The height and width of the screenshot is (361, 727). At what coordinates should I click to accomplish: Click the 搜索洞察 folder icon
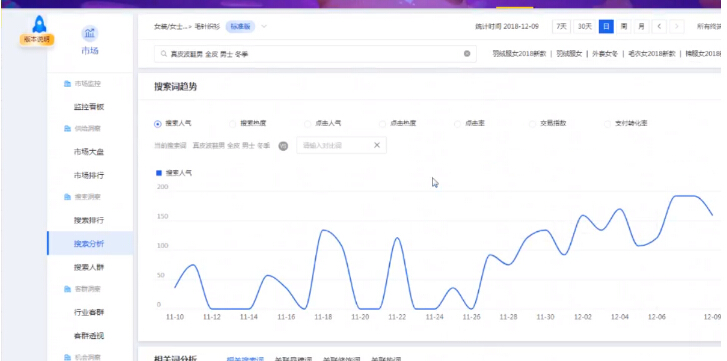[x=67, y=197]
